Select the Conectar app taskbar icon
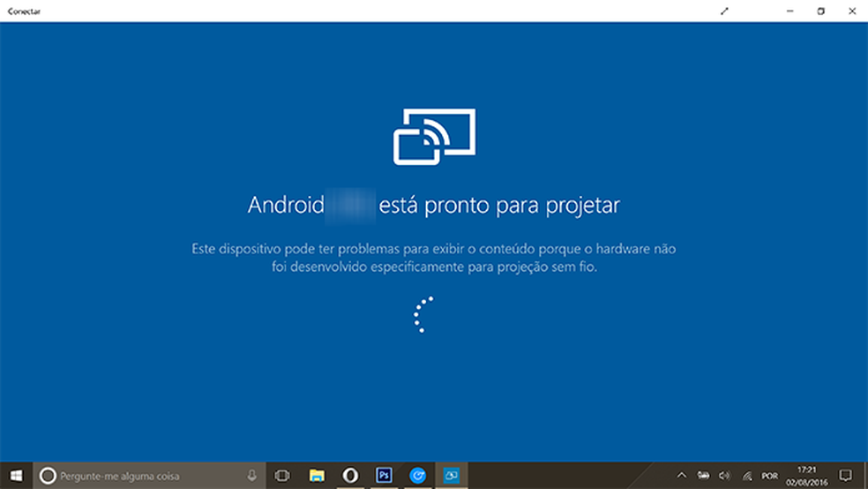Screen dimensions: 868x489 tap(451, 476)
